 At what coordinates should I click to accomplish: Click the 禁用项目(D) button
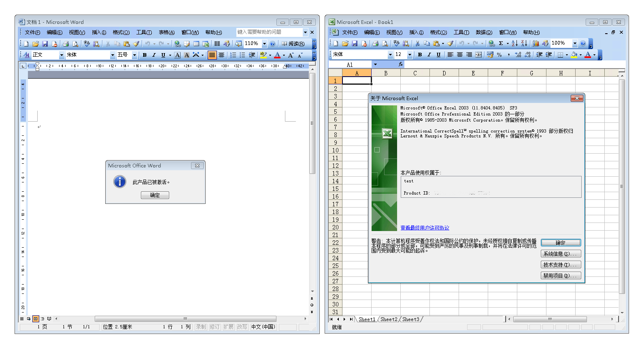click(x=561, y=276)
